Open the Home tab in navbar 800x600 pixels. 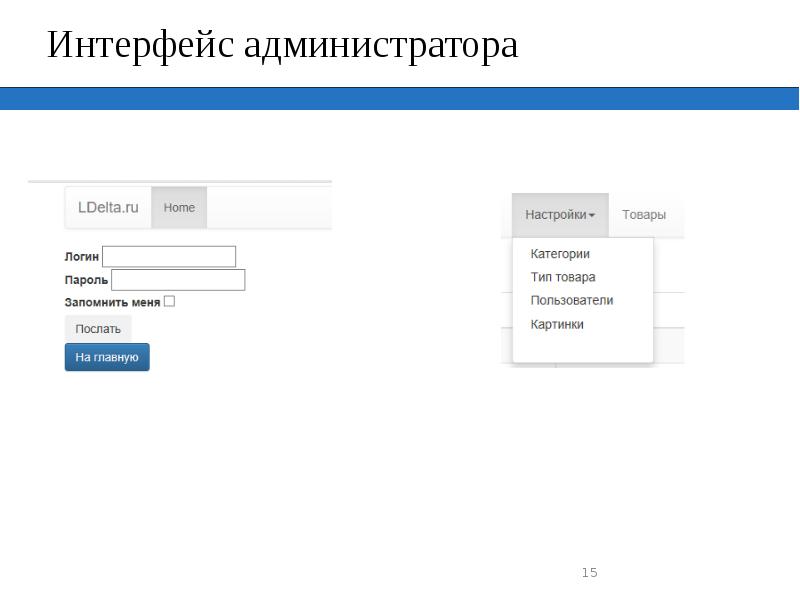(x=179, y=208)
